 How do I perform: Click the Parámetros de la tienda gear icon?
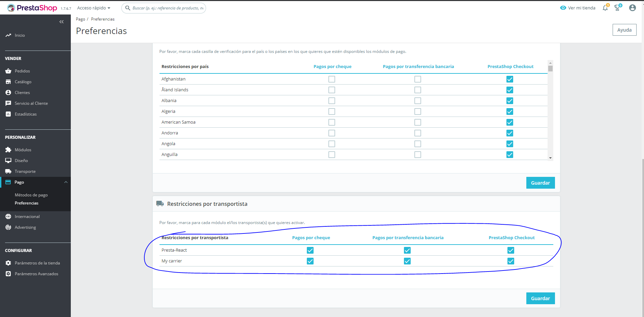[x=8, y=263]
